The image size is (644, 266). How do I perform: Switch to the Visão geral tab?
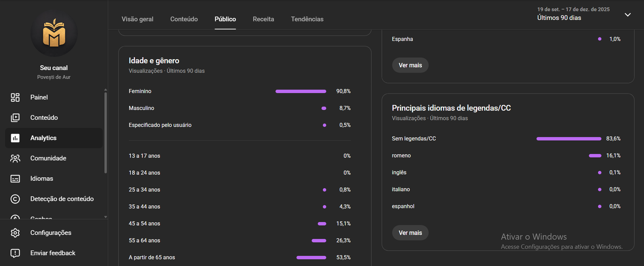(x=137, y=19)
